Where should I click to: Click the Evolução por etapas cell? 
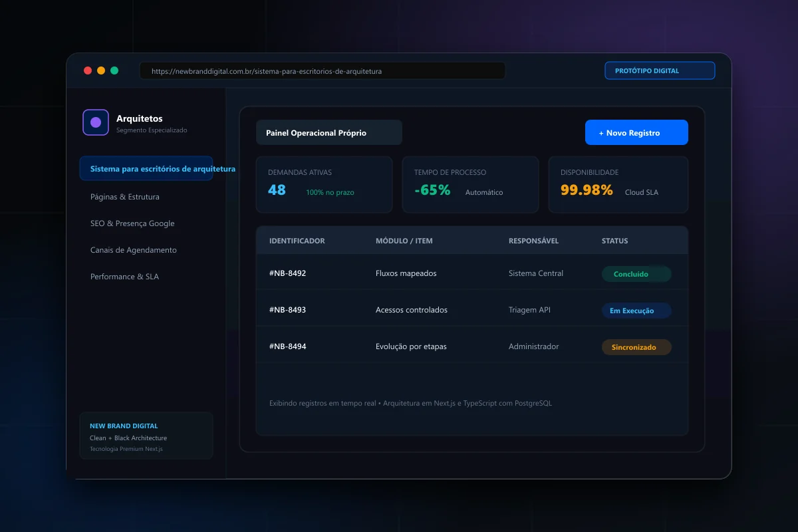[x=411, y=346]
